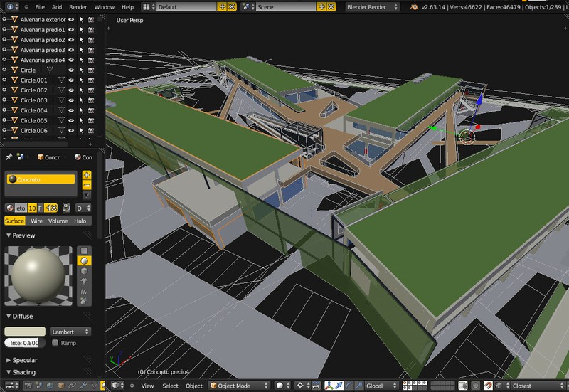The height and width of the screenshot is (392, 569).
Task: Switch to the Wire material type tab
Action: pos(37,221)
